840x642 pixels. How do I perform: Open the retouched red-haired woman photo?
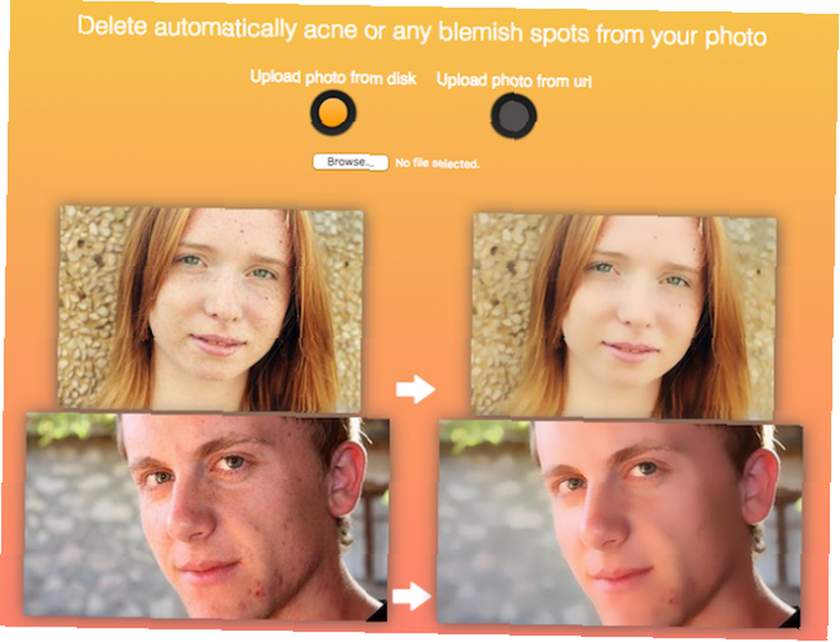(x=623, y=317)
